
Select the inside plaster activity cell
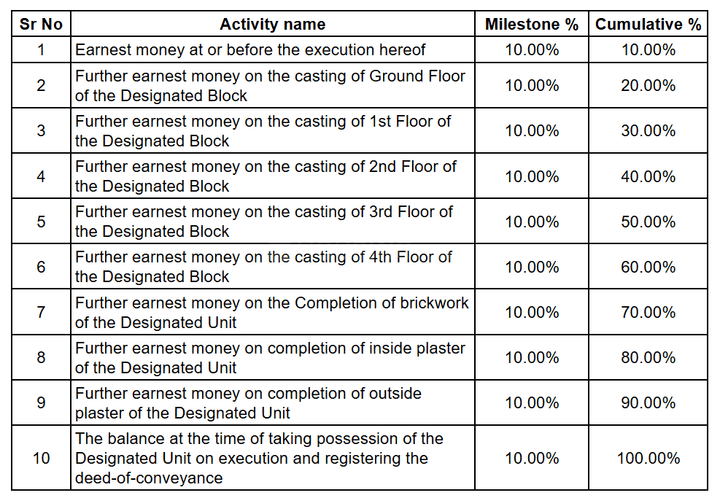click(x=270, y=357)
